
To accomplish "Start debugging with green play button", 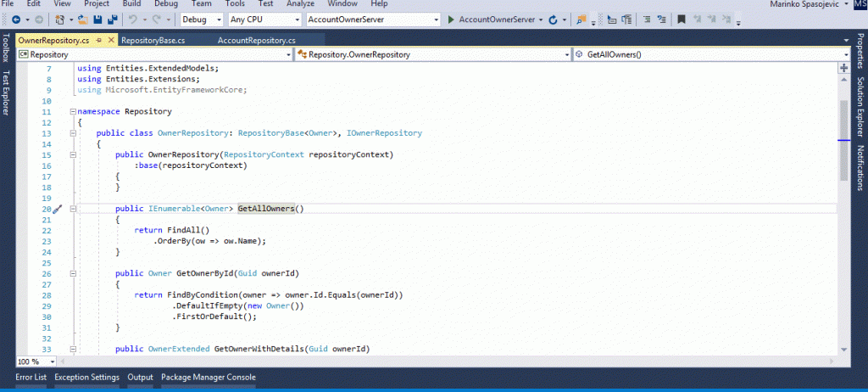I will tap(451, 19).
